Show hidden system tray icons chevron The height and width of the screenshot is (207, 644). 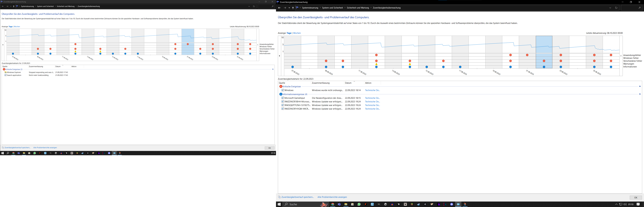click(x=616, y=204)
